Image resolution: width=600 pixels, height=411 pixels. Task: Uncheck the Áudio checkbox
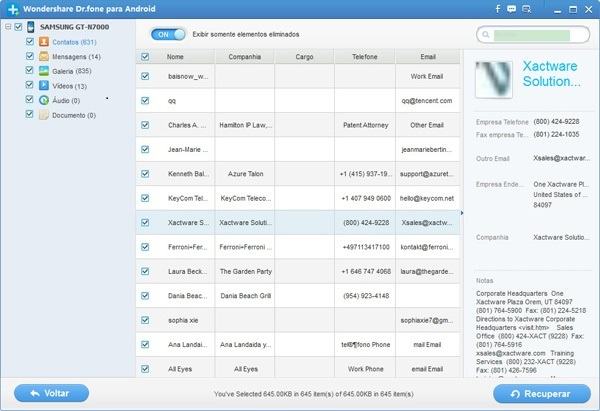pyautogui.click(x=30, y=99)
